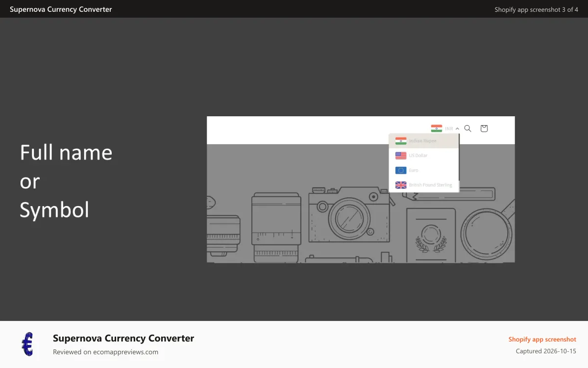Click the Indian flag in the dropdown list
The height and width of the screenshot is (368, 588).
(401, 141)
